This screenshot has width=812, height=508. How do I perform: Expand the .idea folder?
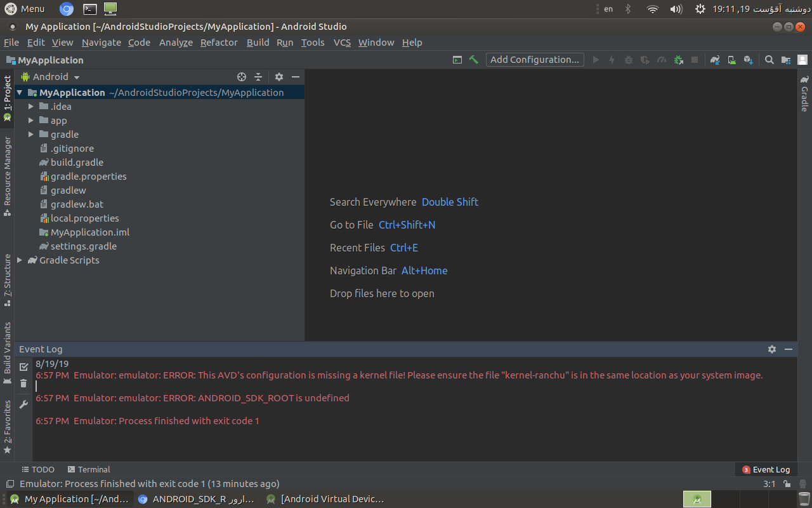click(x=31, y=107)
